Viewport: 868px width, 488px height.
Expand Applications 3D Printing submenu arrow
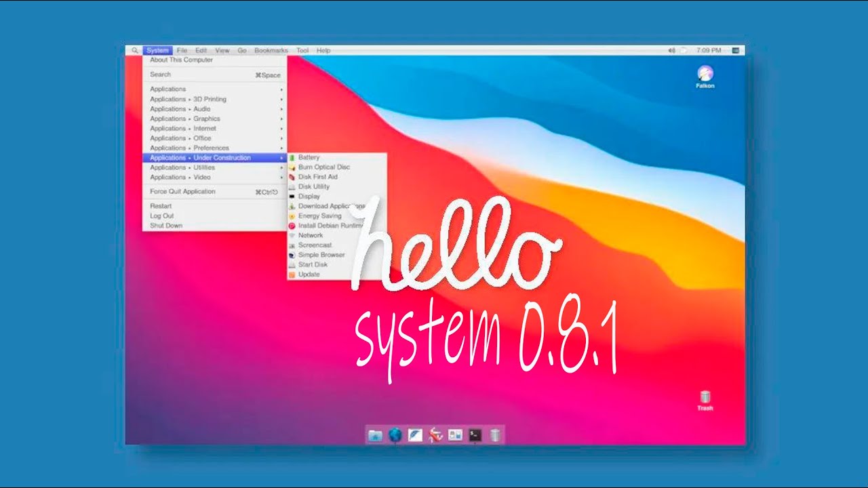[281, 99]
